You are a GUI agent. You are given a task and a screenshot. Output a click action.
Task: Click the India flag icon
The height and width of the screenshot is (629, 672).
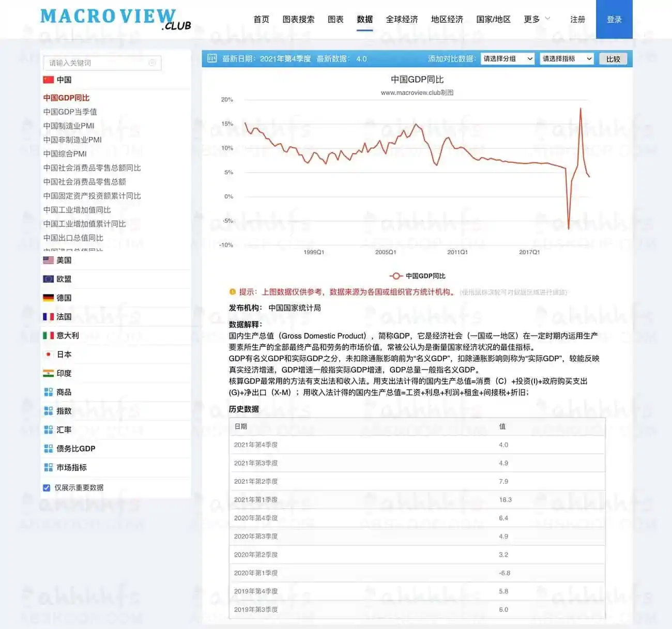click(x=48, y=373)
